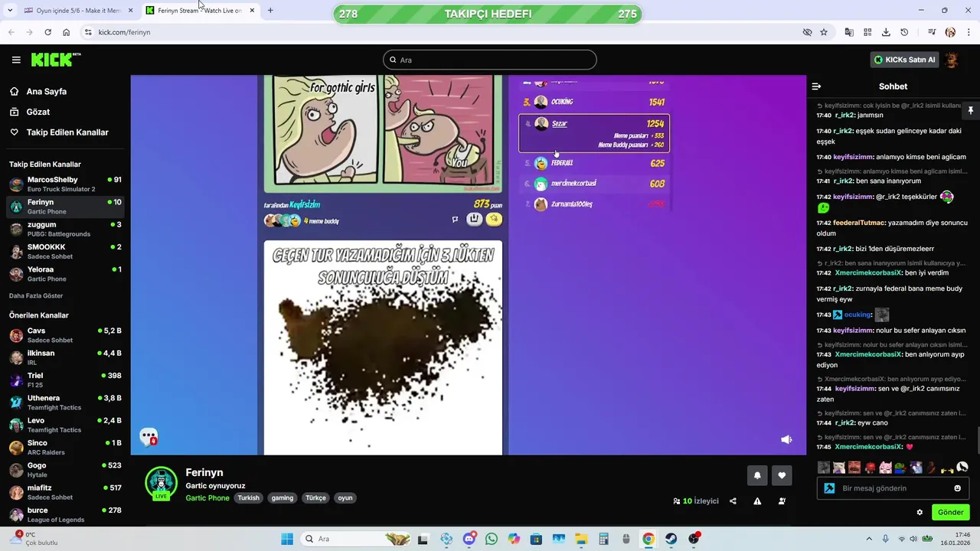Click the pink pig emote
Image resolution: width=980 pixels, height=551 pixels.
tap(885, 468)
